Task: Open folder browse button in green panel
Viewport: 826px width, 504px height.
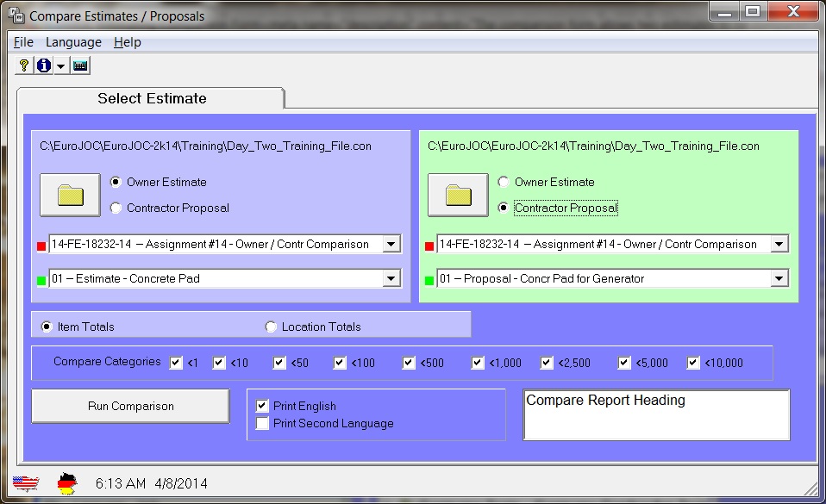Action: [x=458, y=196]
